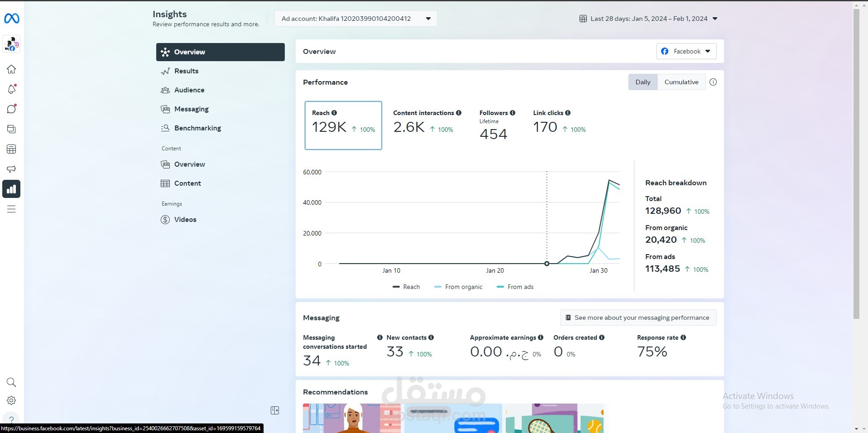Click See more about your messaging performance

(x=638, y=318)
